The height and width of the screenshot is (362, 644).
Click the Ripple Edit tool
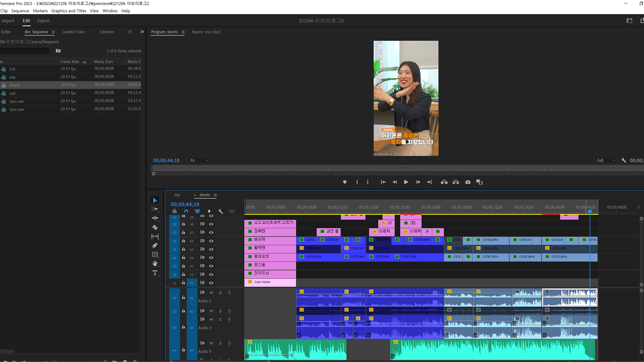click(x=155, y=218)
